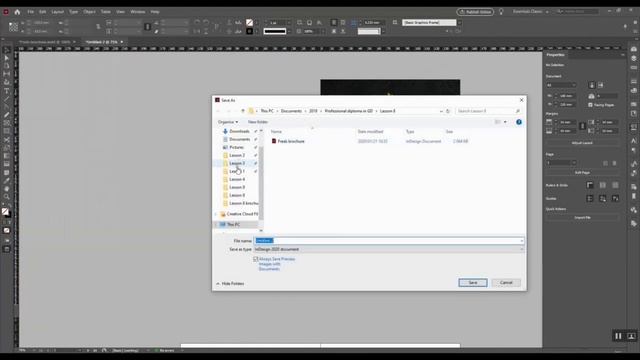Screen dimensions: 640x360
Task: Select the Gap tool in Tools panel
Action: [x=7, y=74]
